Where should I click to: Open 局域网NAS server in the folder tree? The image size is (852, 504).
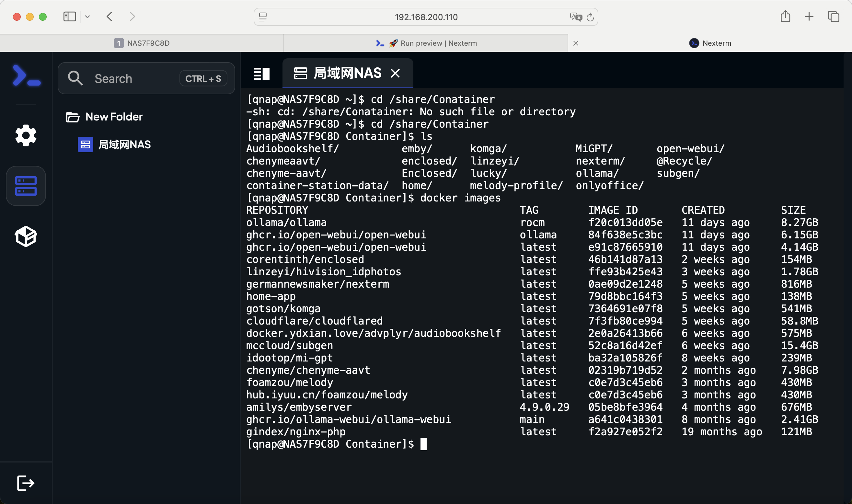point(124,145)
